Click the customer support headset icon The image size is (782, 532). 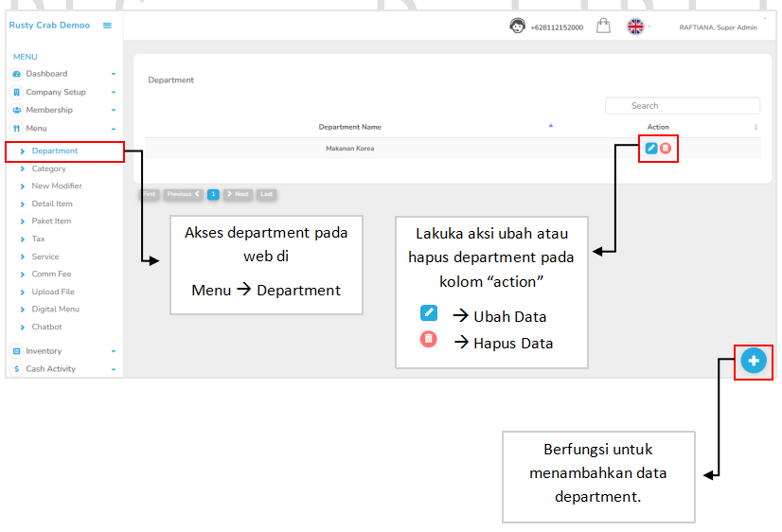[517, 27]
